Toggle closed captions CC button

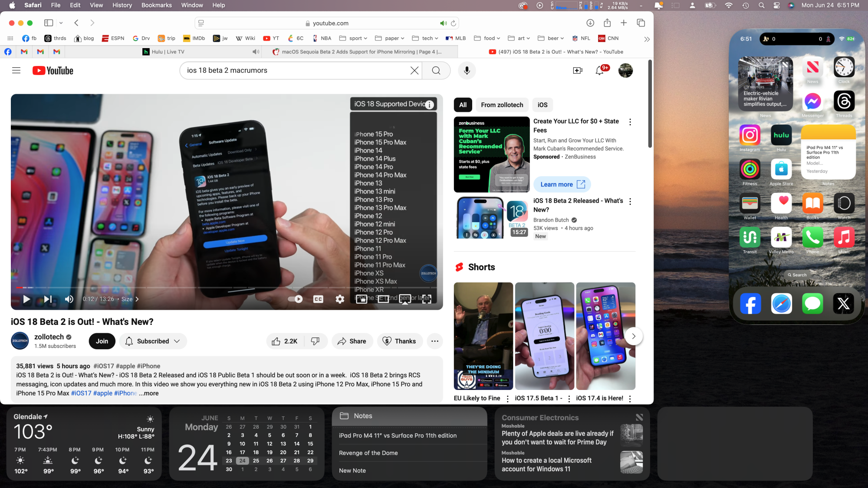[318, 299]
